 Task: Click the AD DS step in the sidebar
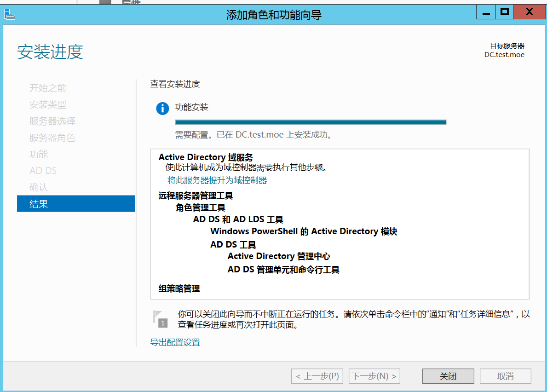click(x=43, y=171)
